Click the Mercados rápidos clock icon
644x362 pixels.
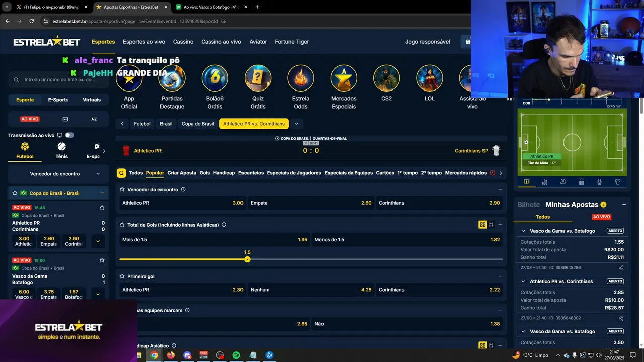click(493, 173)
